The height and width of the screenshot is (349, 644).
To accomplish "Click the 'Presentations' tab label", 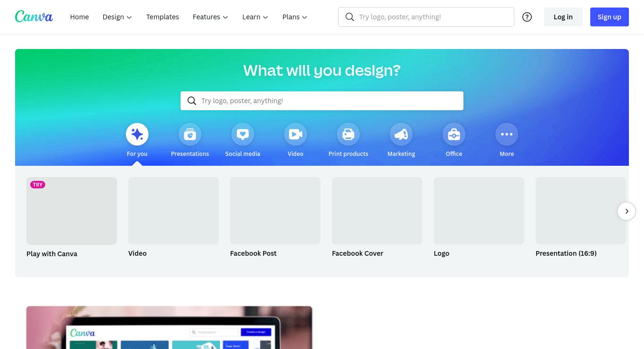I will point(190,154).
